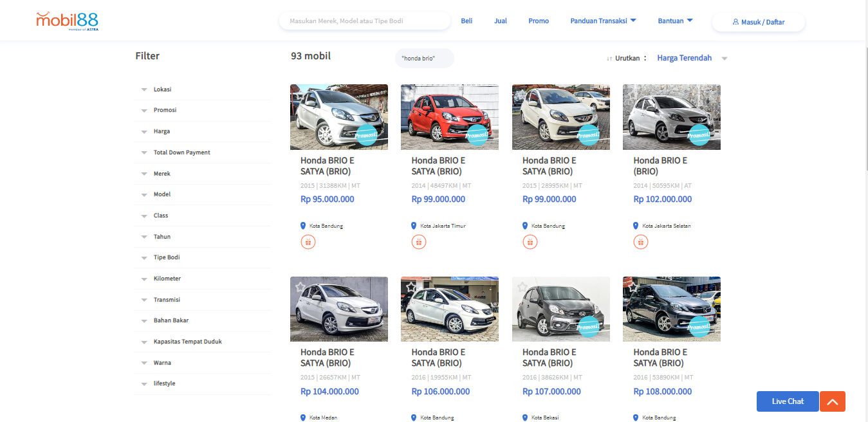This screenshot has height=422, width=868.
Task: Expand the Promosi filter
Action: point(202,110)
